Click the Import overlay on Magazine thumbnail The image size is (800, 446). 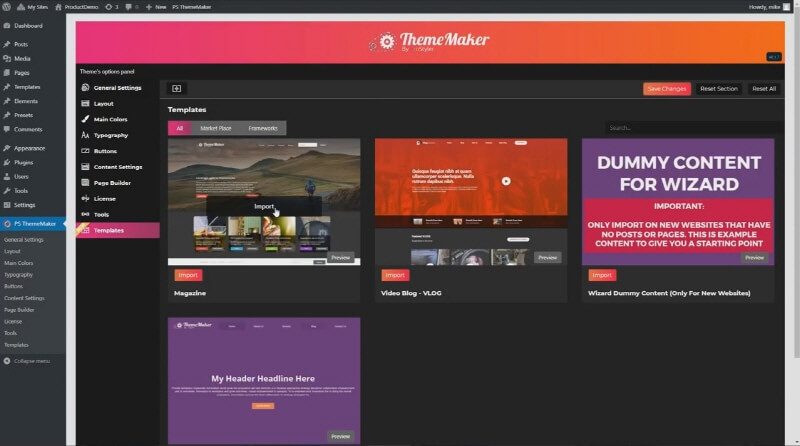(264, 206)
